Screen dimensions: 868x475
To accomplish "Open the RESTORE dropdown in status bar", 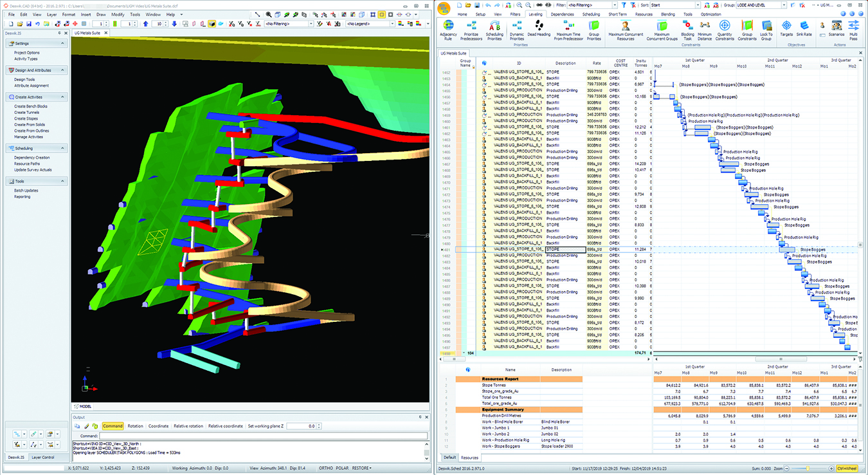I will click(362, 469).
